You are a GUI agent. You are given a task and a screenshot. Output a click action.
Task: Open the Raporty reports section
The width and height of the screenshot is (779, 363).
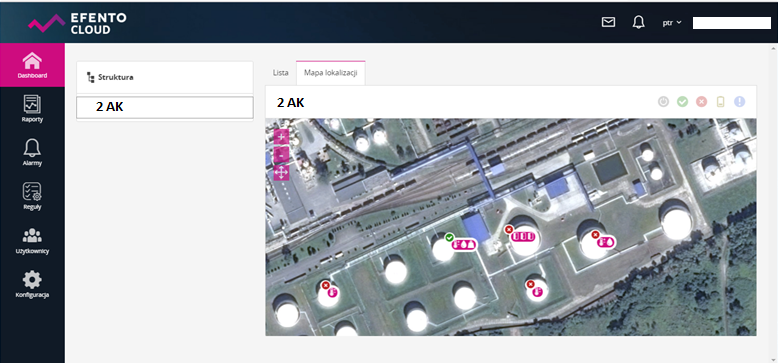pos(32,109)
